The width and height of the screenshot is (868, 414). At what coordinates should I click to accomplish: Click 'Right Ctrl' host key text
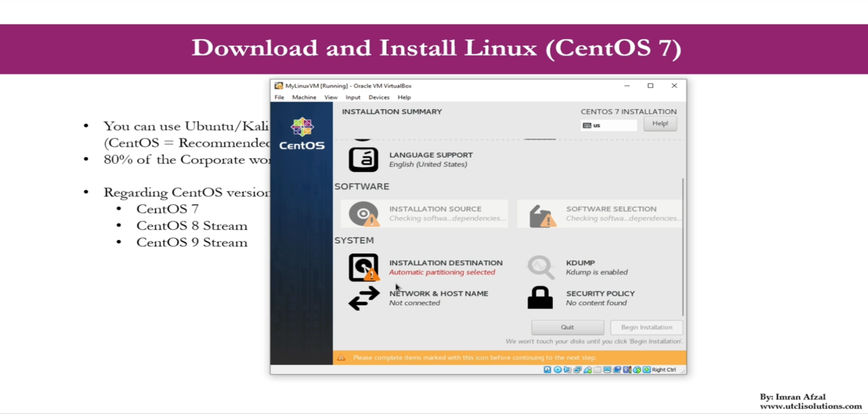pyautogui.click(x=664, y=370)
